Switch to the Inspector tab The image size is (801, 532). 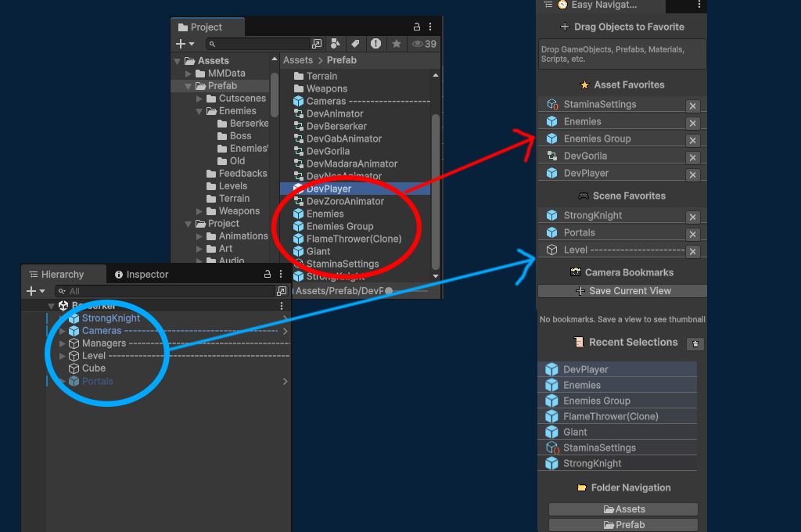(x=142, y=275)
